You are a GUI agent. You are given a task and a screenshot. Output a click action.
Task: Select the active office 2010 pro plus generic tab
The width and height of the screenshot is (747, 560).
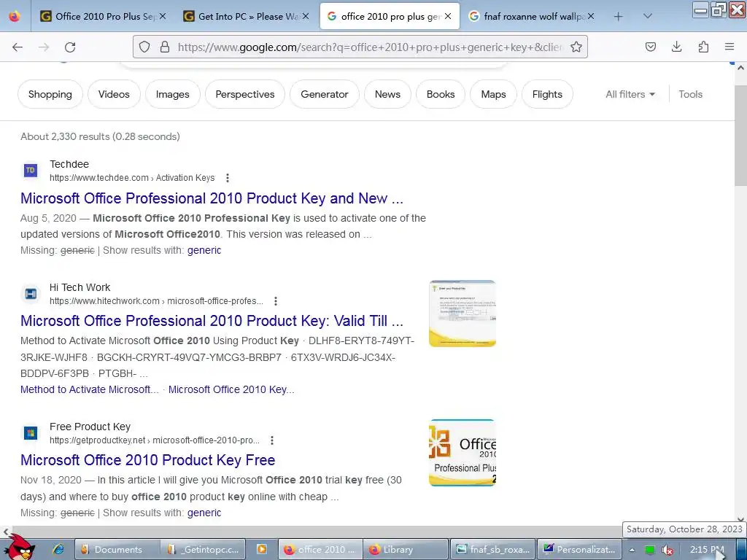click(390, 16)
